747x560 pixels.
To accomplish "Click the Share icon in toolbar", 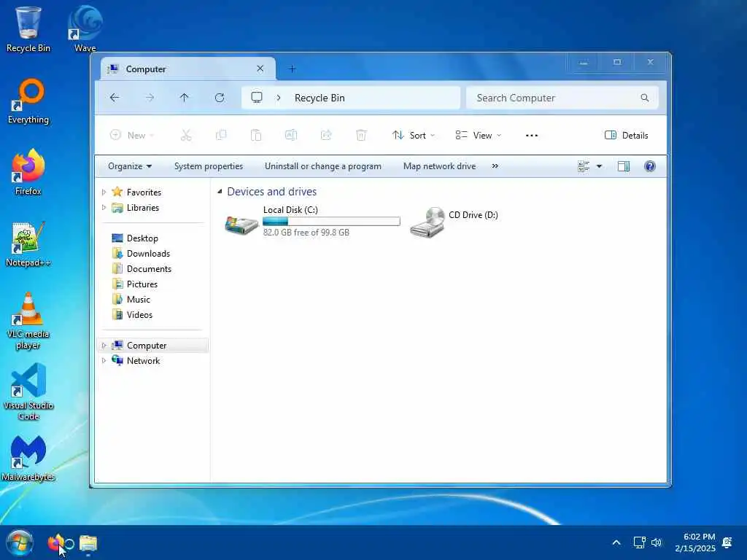I will click(326, 135).
